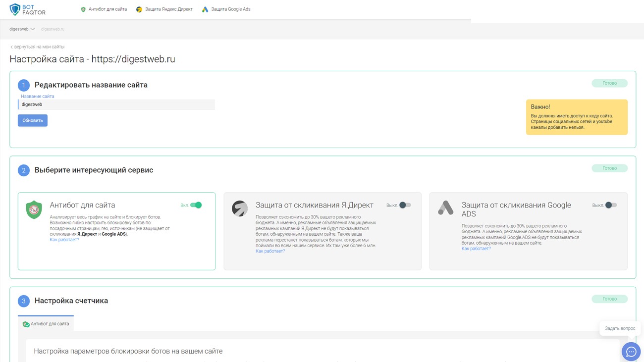Screen dimensions: 644x362
Task: Disable the Антибот для сайта toggle
Action: pos(196,205)
